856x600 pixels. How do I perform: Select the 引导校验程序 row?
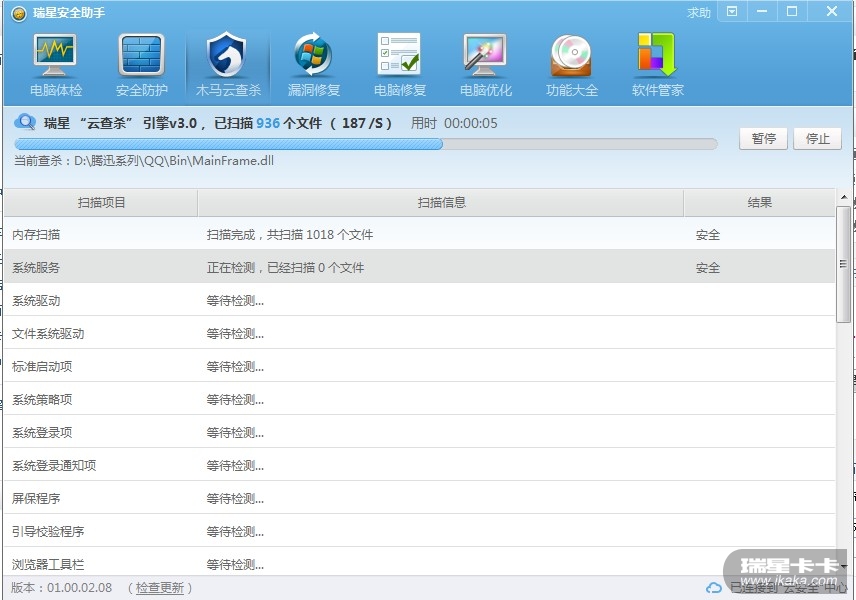pos(420,531)
